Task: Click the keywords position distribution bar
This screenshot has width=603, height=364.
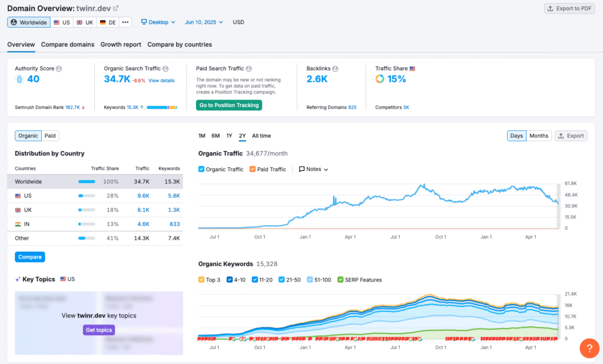Action: click(162, 107)
